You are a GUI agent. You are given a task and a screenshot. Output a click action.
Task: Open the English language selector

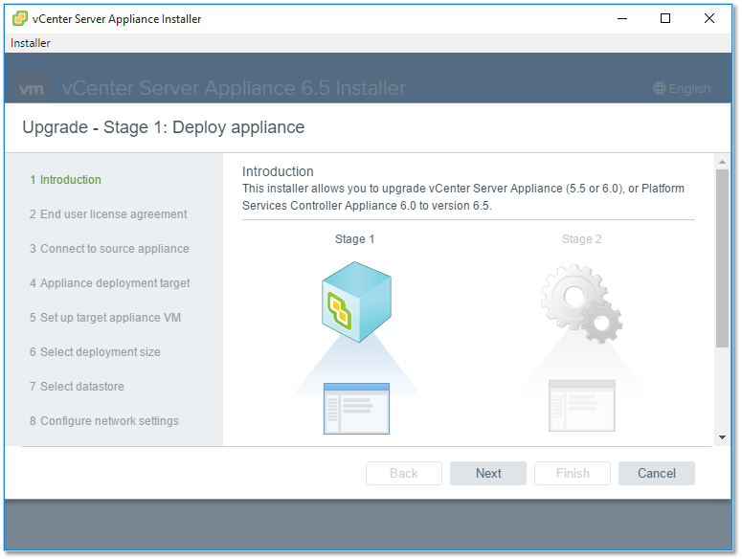pyautogui.click(x=682, y=88)
